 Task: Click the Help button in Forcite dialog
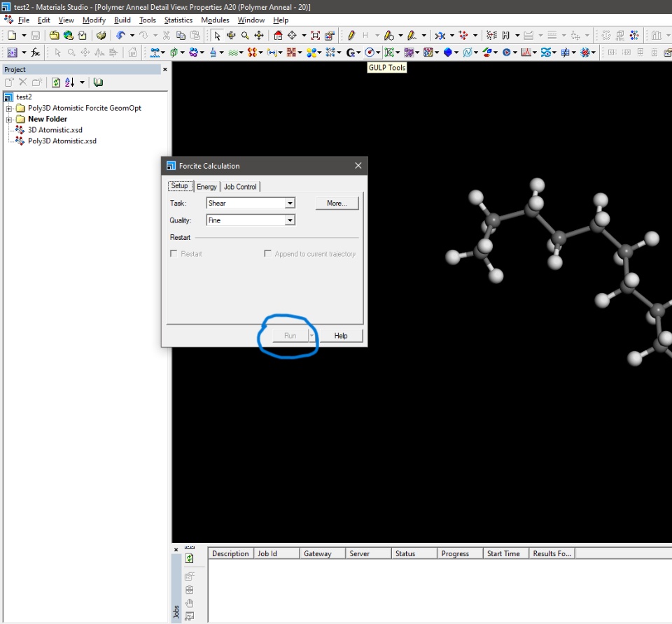pyautogui.click(x=341, y=336)
